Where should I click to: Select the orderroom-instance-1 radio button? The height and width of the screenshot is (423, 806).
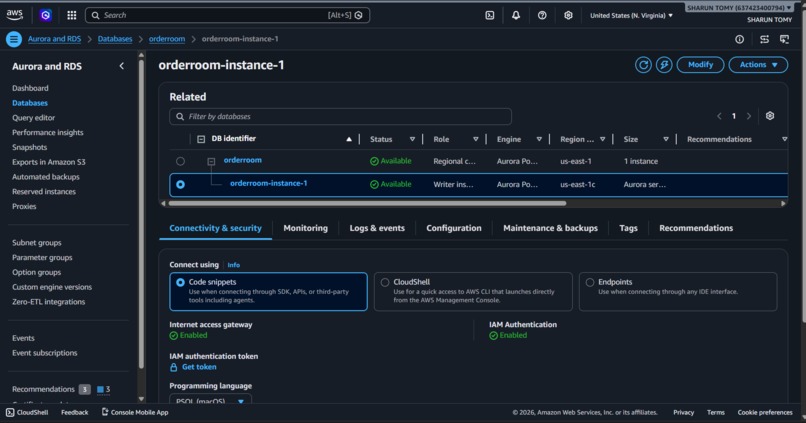coord(180,184)
